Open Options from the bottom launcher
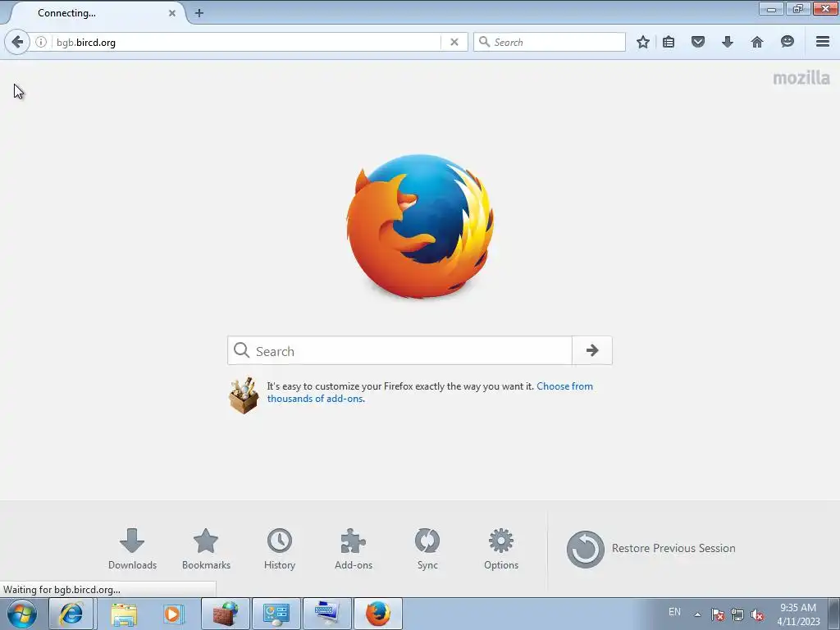840x630 pixels. click(501, 549)
